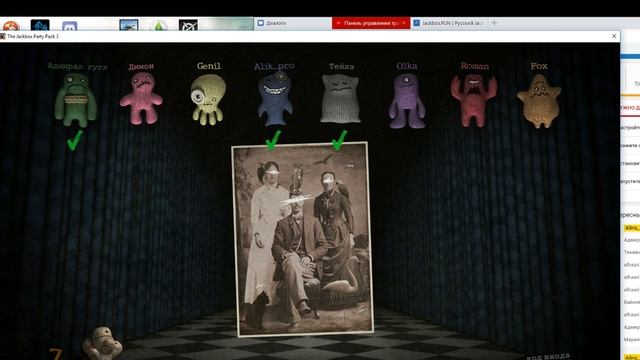Close the Jackbox Party Pack window

(614, 36)
